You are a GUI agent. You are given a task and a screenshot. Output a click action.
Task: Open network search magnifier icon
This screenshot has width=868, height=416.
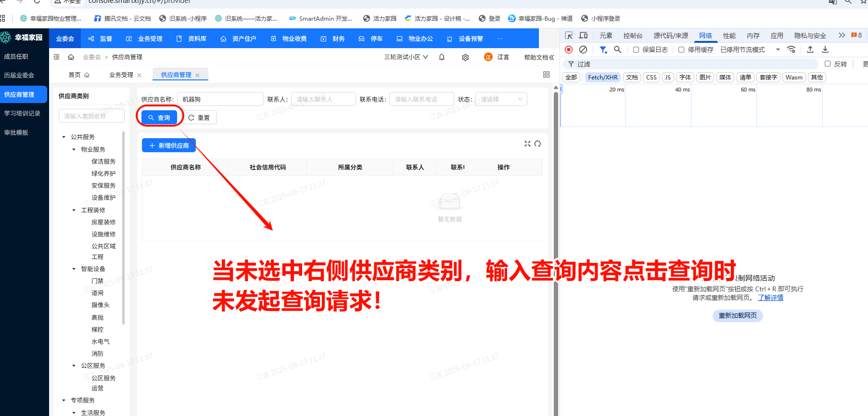coord(618,50)
